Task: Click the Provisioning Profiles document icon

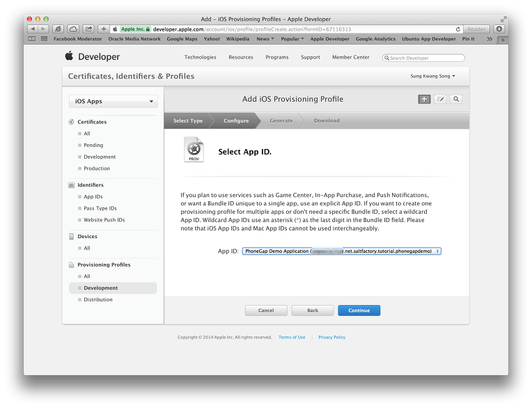Action: [x=71, y=265]
